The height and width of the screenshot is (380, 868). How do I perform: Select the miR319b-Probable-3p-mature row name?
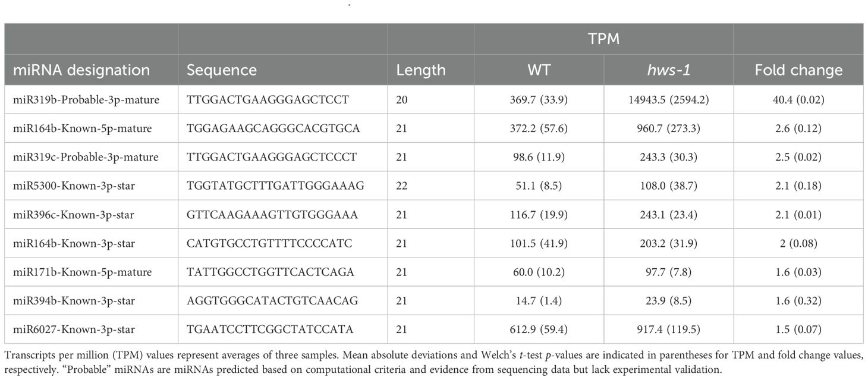pyautogui.click(x=86, y=100)
